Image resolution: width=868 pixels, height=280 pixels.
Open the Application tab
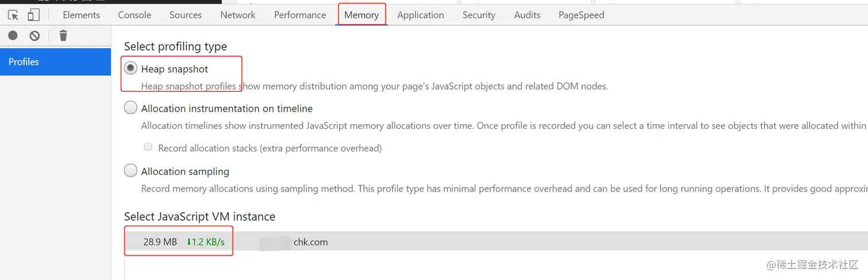[x=420, y=15]
